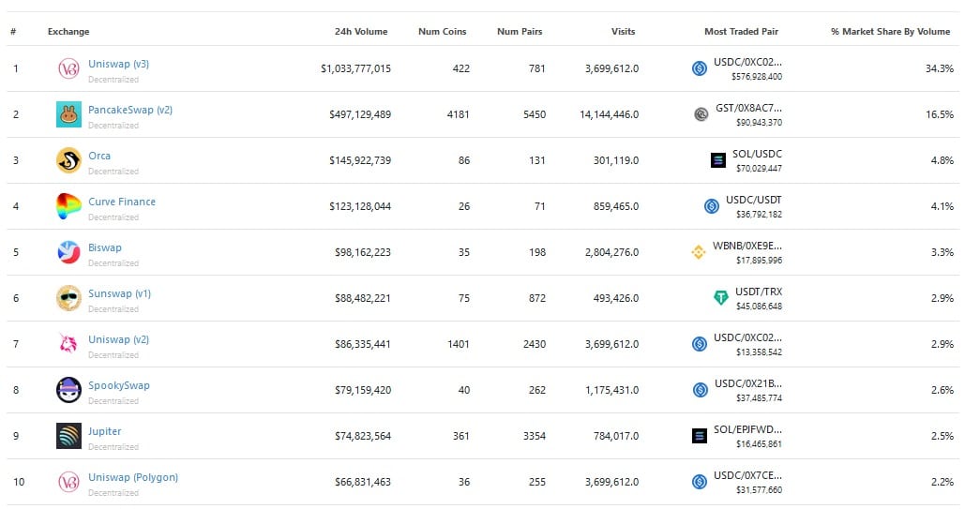
Task: Click the USDC coin icon in the Curve Finance row
Action: [x=711, y=206]
